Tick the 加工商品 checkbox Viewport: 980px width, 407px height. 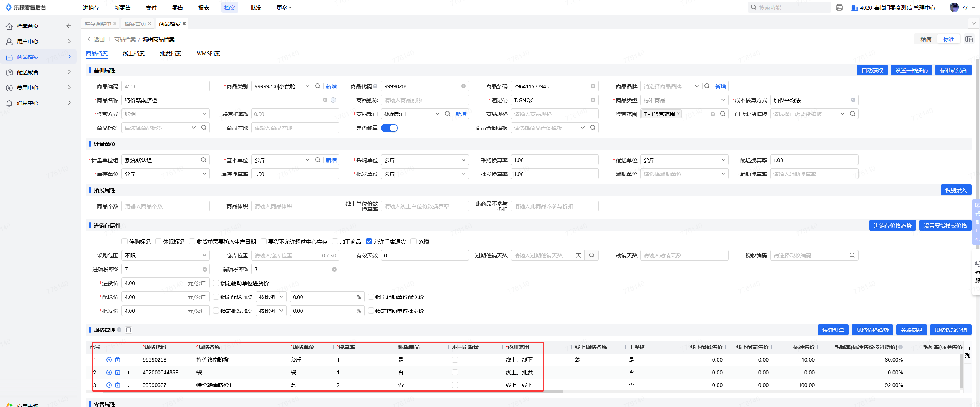pos(335,242)
